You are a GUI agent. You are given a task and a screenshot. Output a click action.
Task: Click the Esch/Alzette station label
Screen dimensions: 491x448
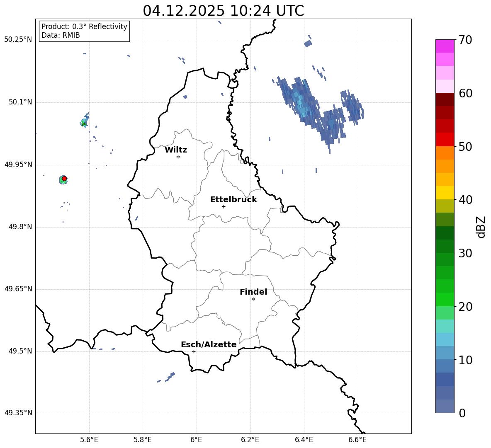pyautogui.click(x=209, y=344)
